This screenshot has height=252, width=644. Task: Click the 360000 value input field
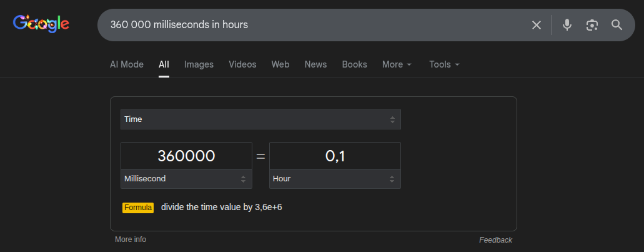[186, 156]
